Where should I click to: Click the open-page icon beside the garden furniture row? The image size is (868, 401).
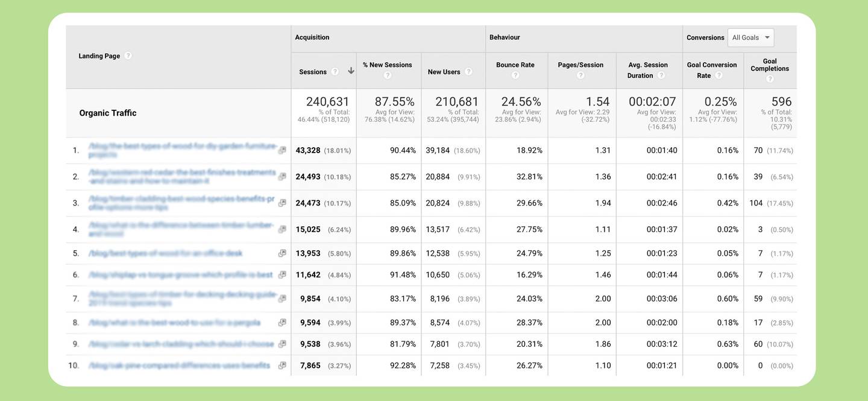pos(281,149)
